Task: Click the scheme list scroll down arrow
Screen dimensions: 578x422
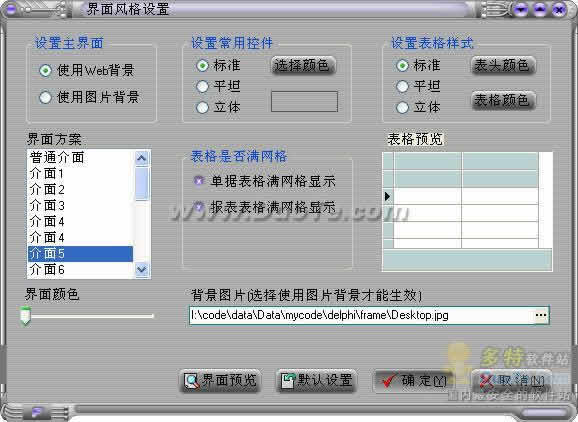Action: [x=142, y=269]
